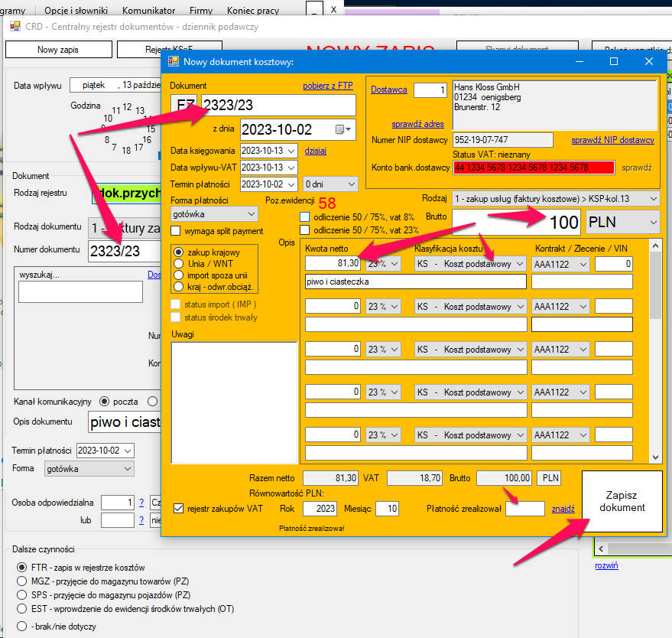This screenshot has width=672, height=638.
Task: Click the 'Rok' field showing 2023
Action: (320, 509)
